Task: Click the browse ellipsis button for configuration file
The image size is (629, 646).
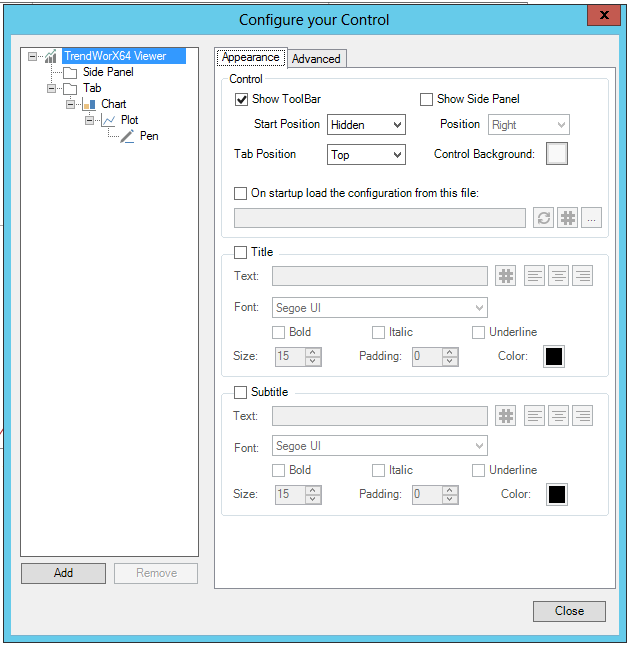Action: [x=592, y=218]
